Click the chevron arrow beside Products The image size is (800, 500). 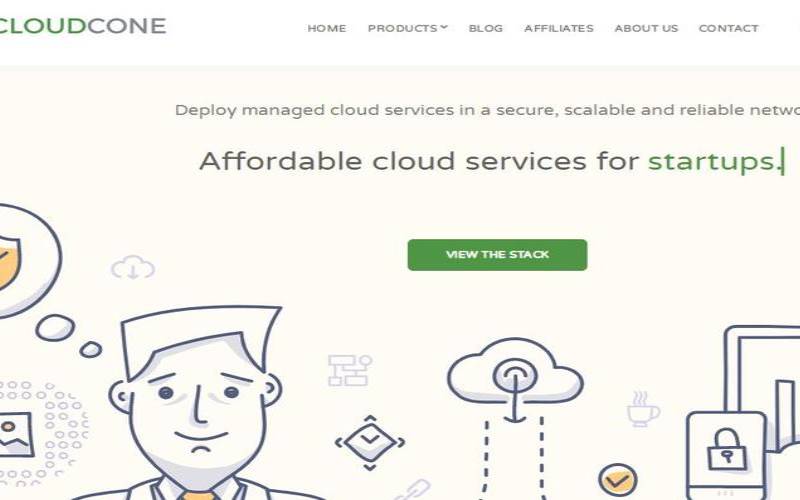[x=444, y=28]
